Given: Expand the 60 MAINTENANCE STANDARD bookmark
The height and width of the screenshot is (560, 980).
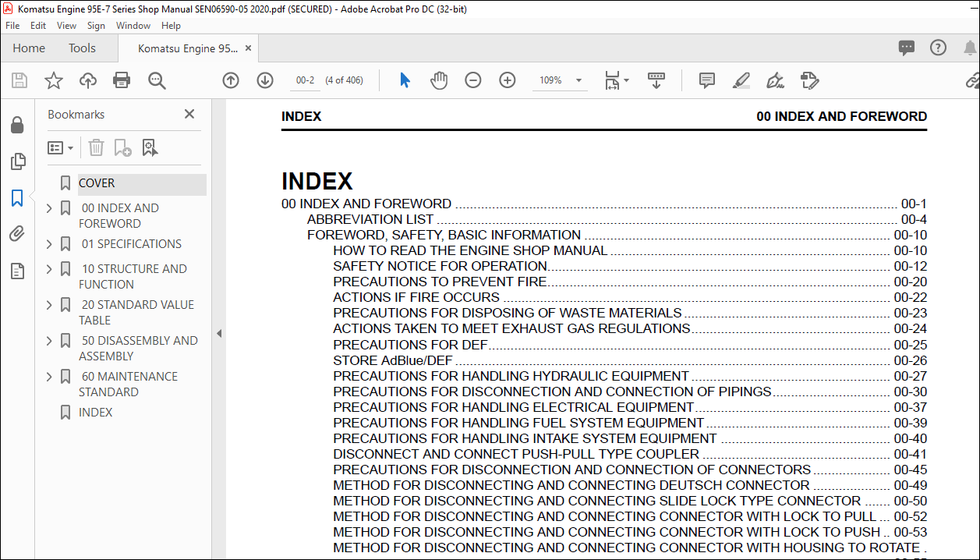Looking at the screenshot, I should [50, 377].
